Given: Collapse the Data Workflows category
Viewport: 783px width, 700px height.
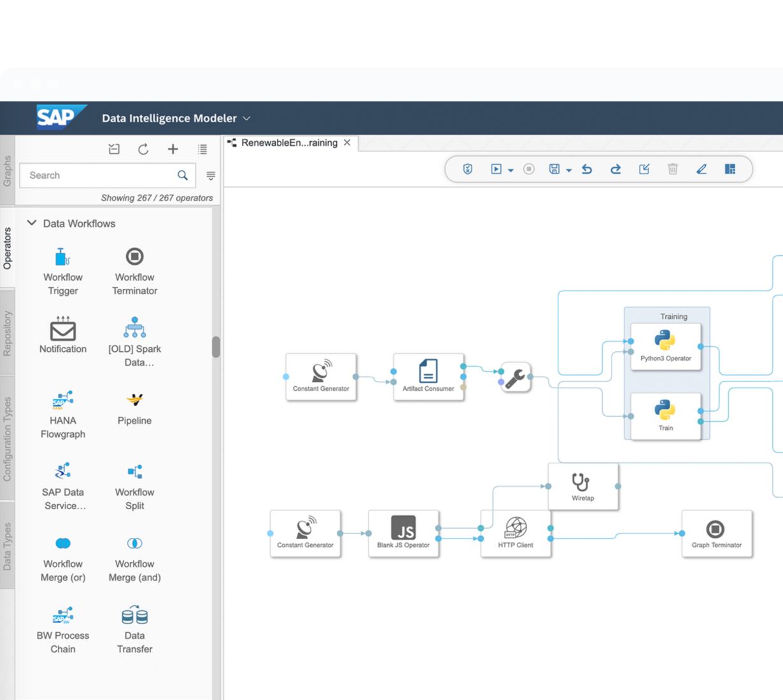Looking at the screenshot, I should coord(32,223).
